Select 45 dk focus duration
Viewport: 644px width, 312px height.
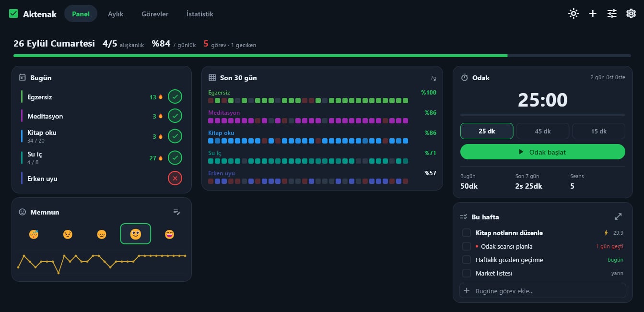click(x=543, y=131)
